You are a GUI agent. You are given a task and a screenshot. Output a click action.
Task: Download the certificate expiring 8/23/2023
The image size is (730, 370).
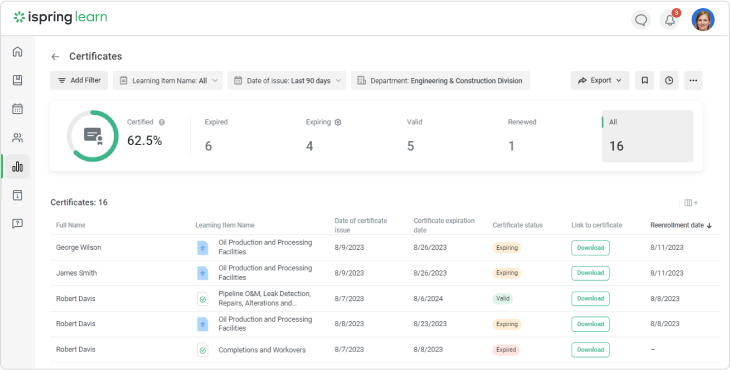tap(590, 324)
